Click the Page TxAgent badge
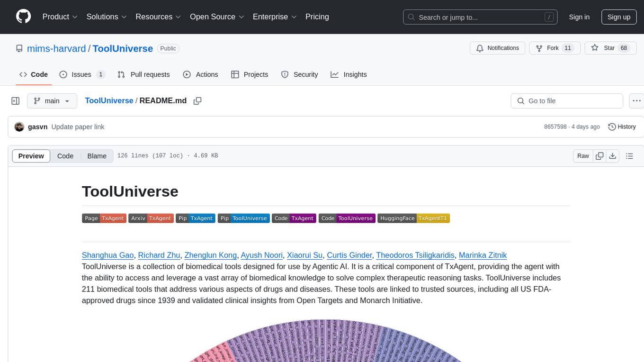Screen dimensions: 644x362 point(104,218)
